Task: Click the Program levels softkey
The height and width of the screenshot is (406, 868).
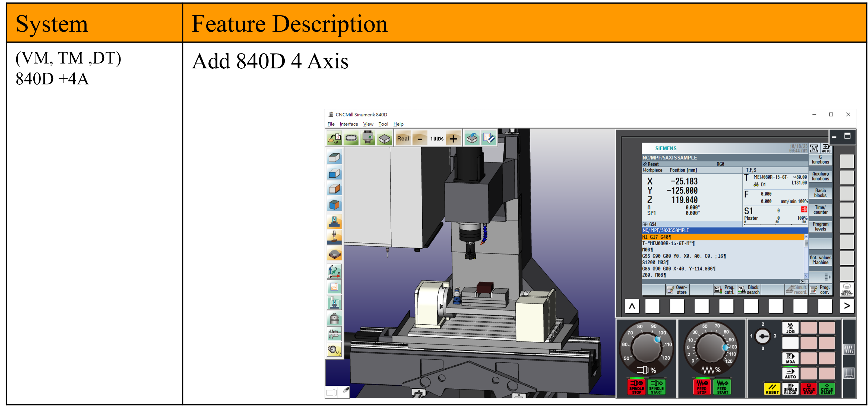Action: [820, 226]
